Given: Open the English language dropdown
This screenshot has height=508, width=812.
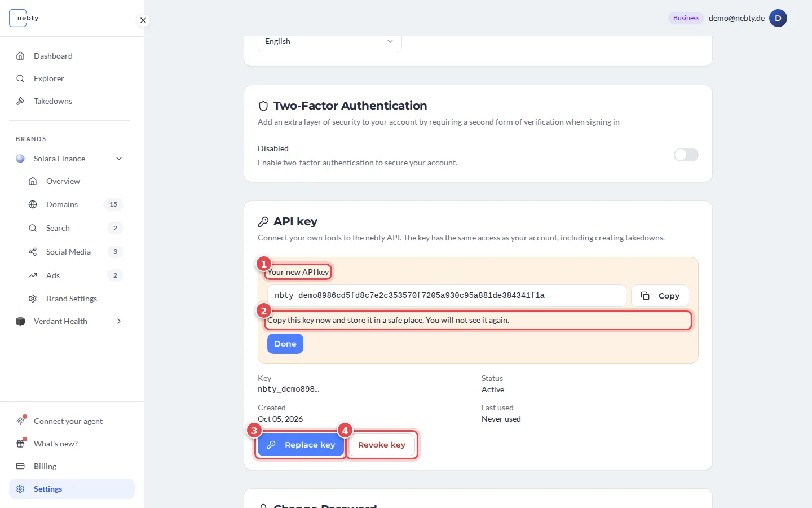Looking at the screenshot, I should pos(329,42).
